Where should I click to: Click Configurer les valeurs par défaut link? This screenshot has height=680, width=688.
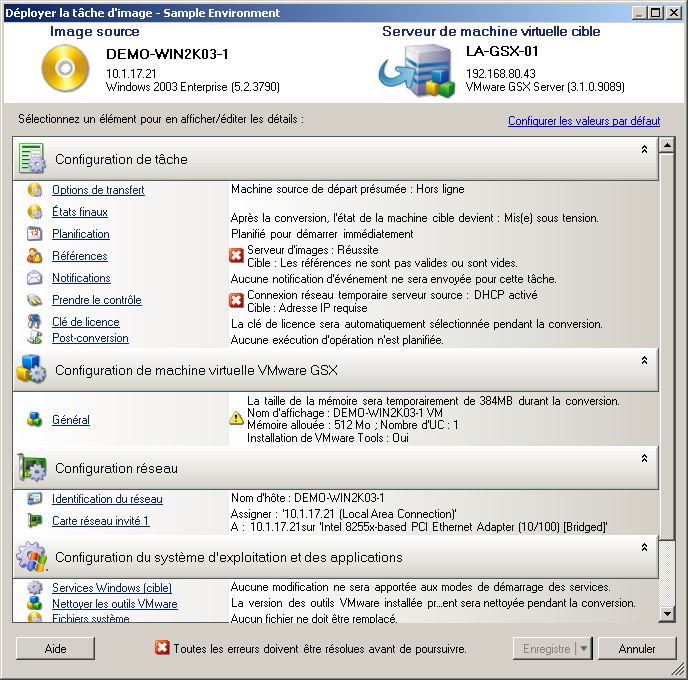point(584,121)
